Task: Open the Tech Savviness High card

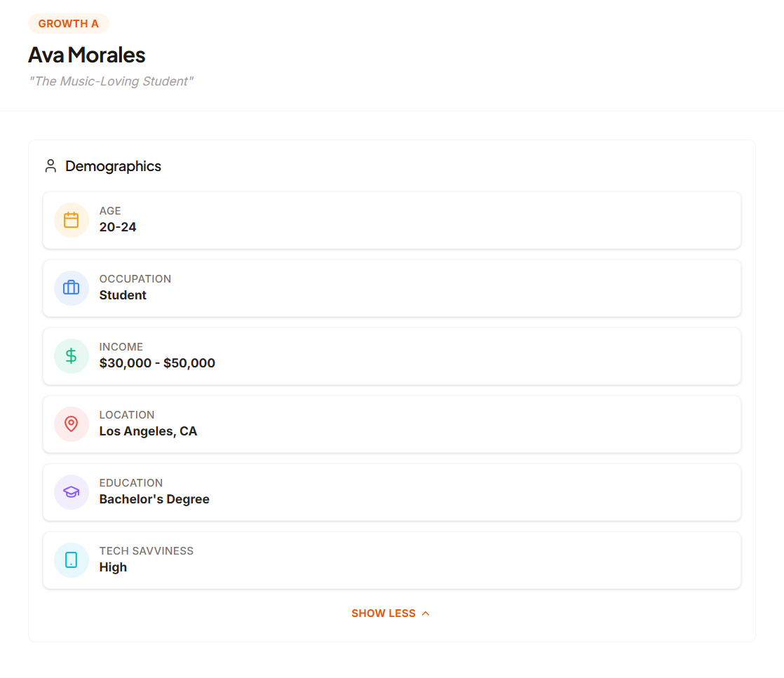Action: [x=391, y=560]
